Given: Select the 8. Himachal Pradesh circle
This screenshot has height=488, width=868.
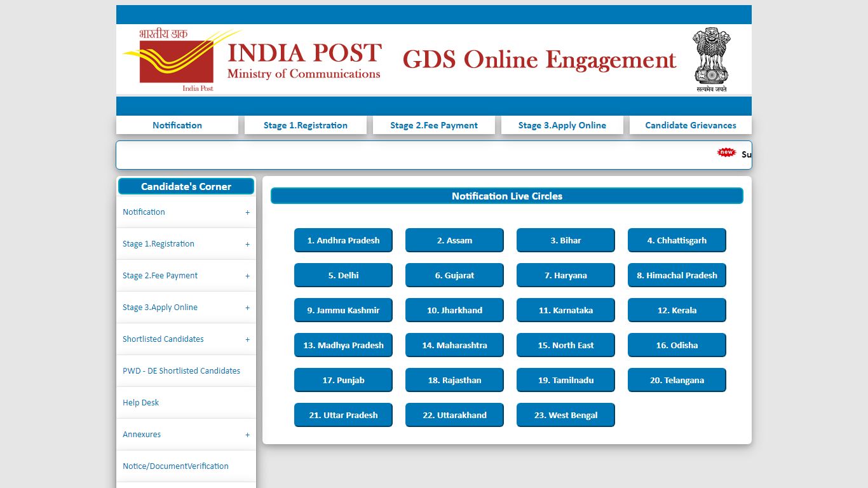Looking at the screenshot, I should pyautogui.click(x=677, y=275).
